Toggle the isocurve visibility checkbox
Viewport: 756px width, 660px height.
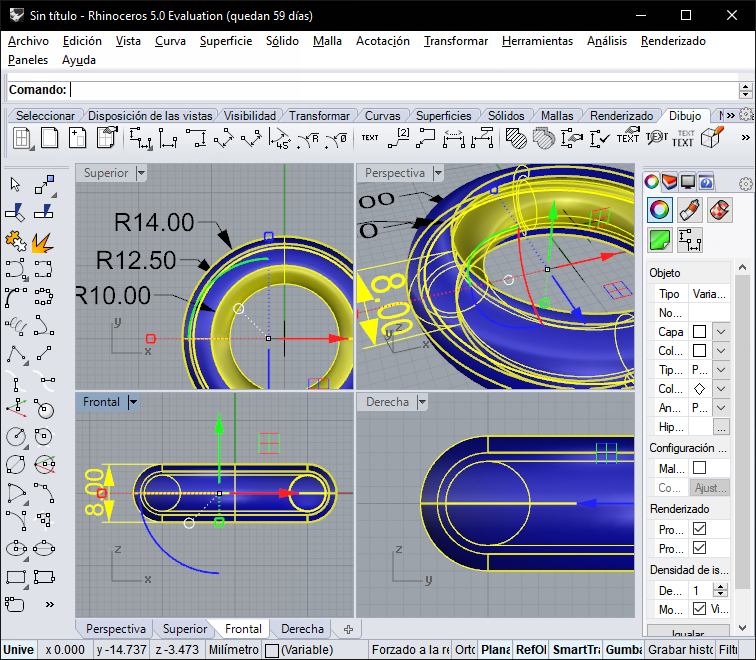(699, 609)
